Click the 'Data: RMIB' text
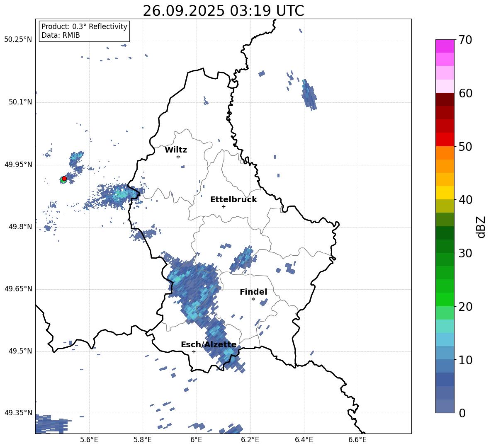 pos(61,35)
